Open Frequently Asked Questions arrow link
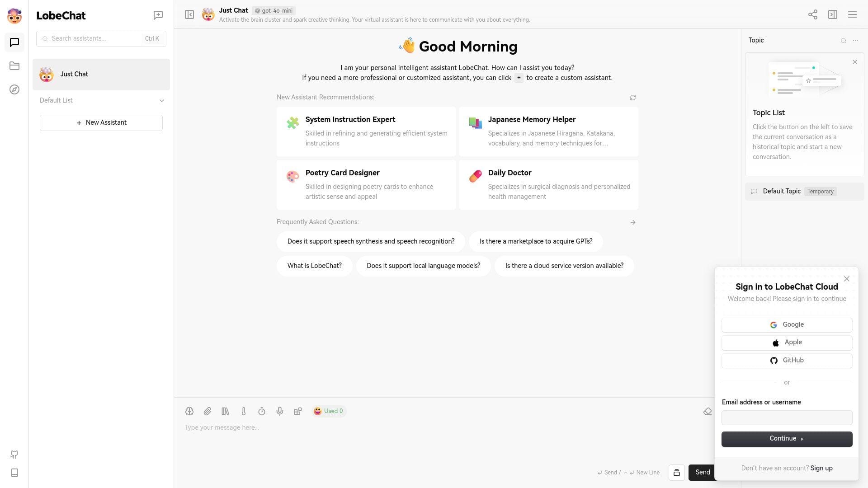The width and height of the screenshot is (868, 488). pyautogui.click(x=632, y=222)
